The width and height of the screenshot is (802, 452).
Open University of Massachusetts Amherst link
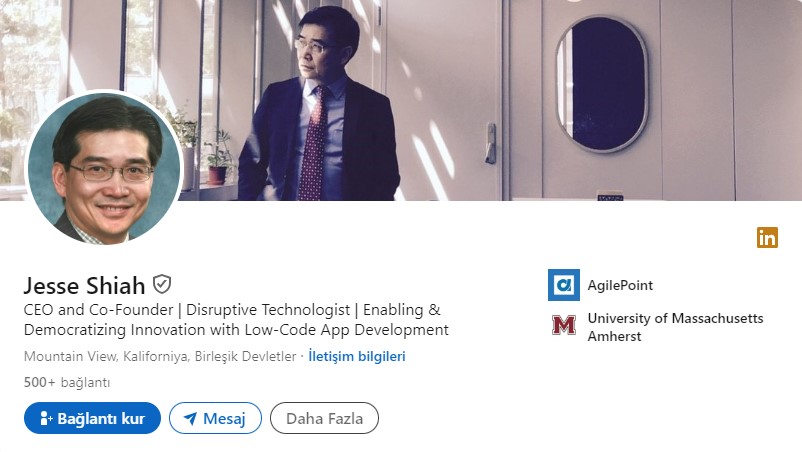click(x=675, y=327)
